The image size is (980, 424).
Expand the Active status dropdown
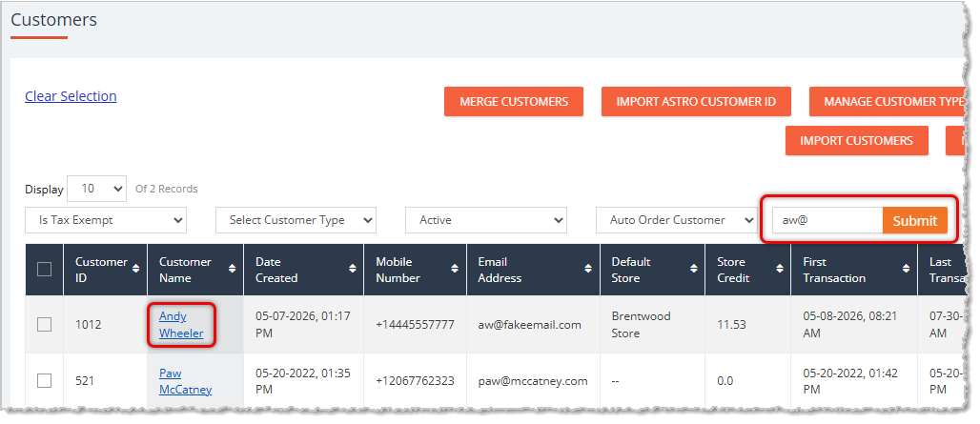click(x=486, y=220)
